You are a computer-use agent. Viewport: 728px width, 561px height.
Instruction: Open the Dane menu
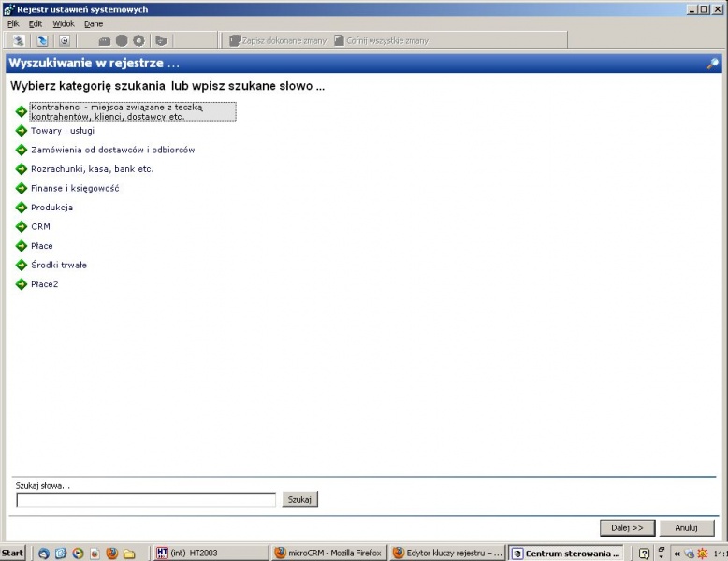pyautogui.click(x=94, y=23)
